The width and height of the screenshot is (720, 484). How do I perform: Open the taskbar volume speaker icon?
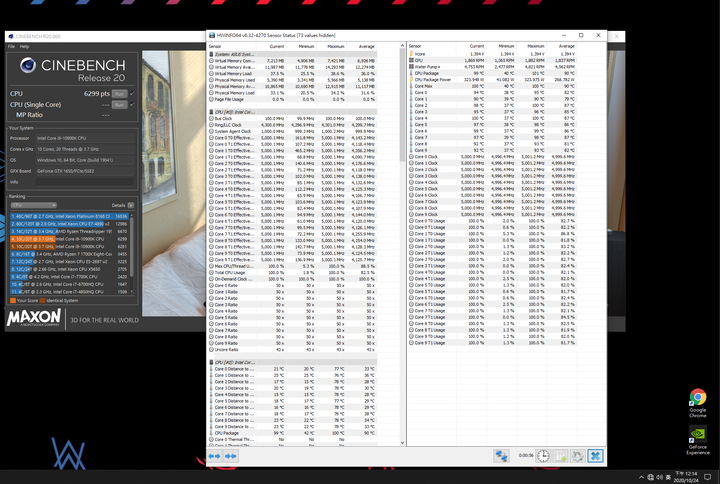659,478
